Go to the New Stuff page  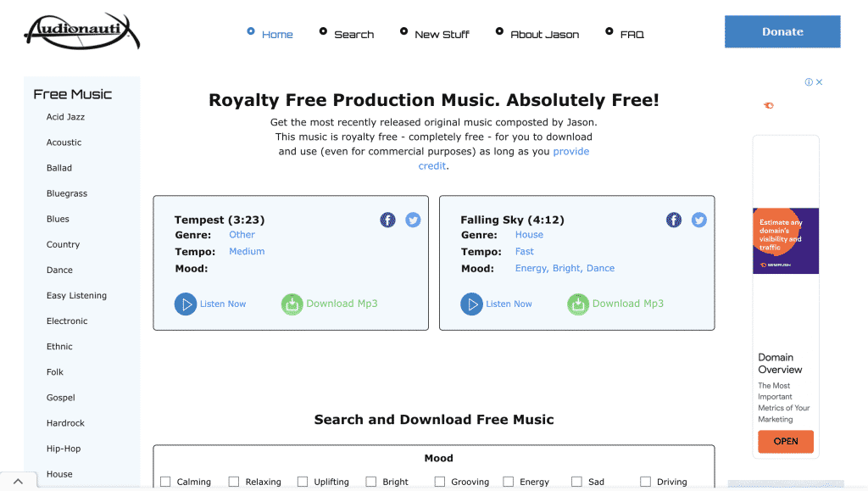pyautogui.click(x=442, y=35)
